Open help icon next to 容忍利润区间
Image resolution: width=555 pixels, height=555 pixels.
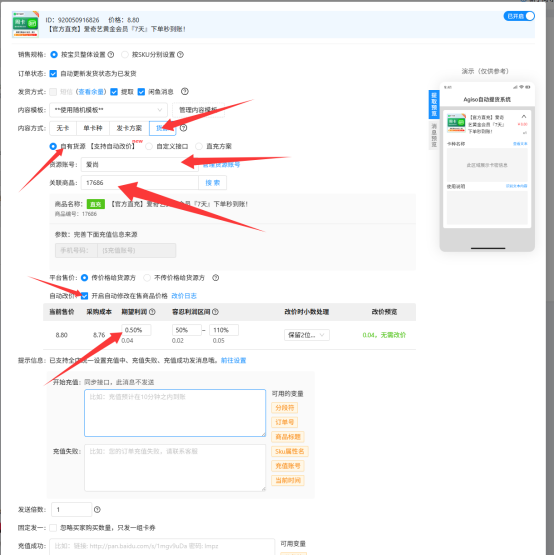(x=215, y=312)
